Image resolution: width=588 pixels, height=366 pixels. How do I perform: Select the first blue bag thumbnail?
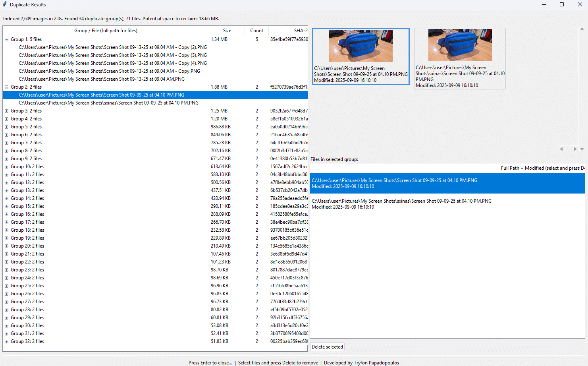(x=361, y=46)
